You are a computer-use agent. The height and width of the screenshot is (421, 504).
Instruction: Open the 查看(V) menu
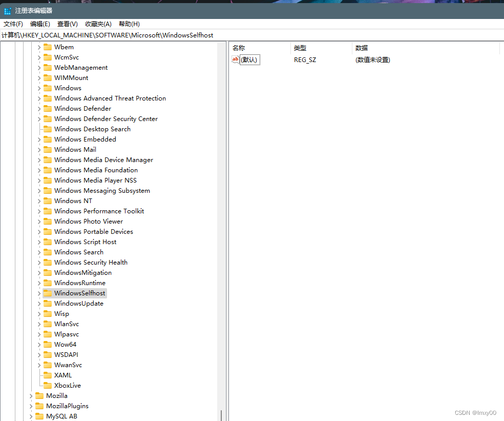coord(68,24)
